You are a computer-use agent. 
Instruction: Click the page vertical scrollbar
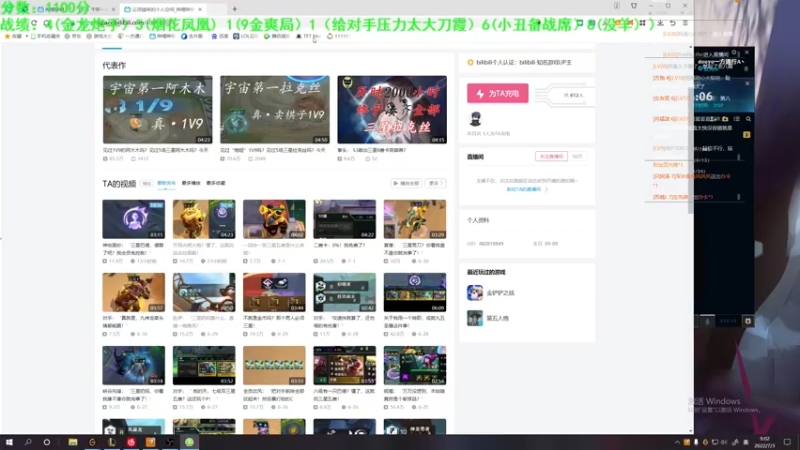(x=691, y=153)
